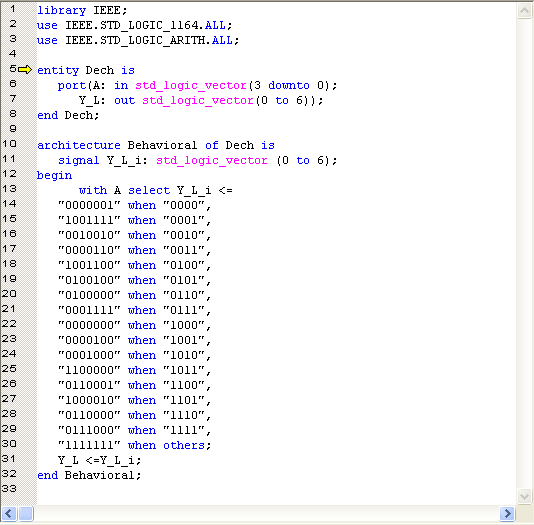Click the horizontal scrollbar left arrow

pyautogui.click(x=9, y=513)
